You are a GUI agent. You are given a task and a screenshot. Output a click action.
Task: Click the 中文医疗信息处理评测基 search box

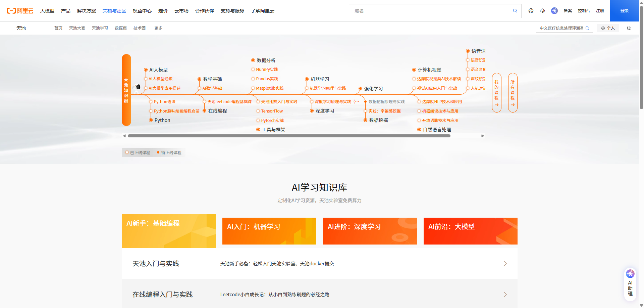pos(565,28)
